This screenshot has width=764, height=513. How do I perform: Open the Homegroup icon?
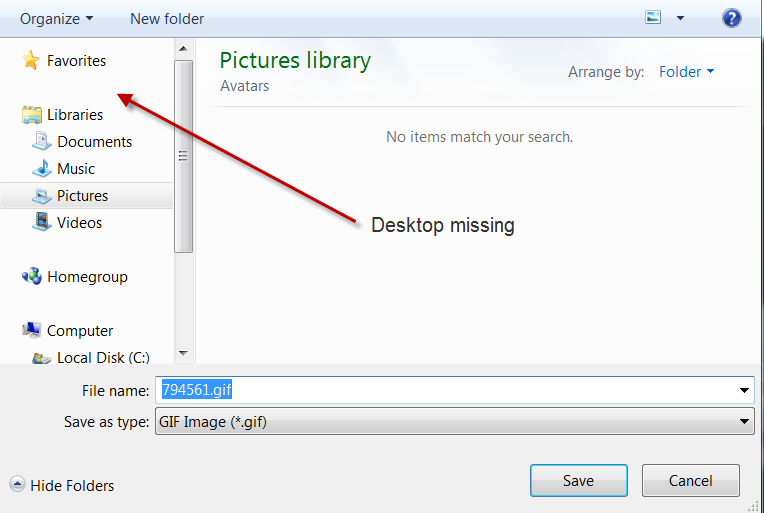tap(32, 276)
